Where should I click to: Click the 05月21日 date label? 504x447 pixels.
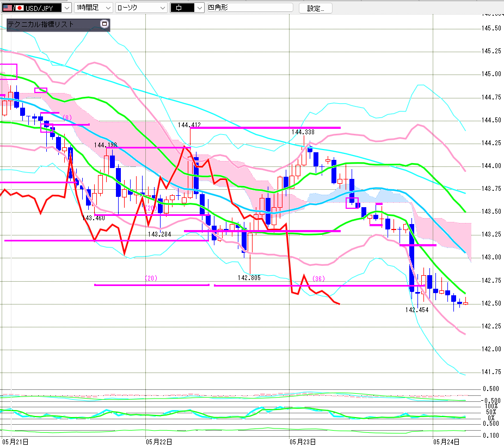[15, 442]
